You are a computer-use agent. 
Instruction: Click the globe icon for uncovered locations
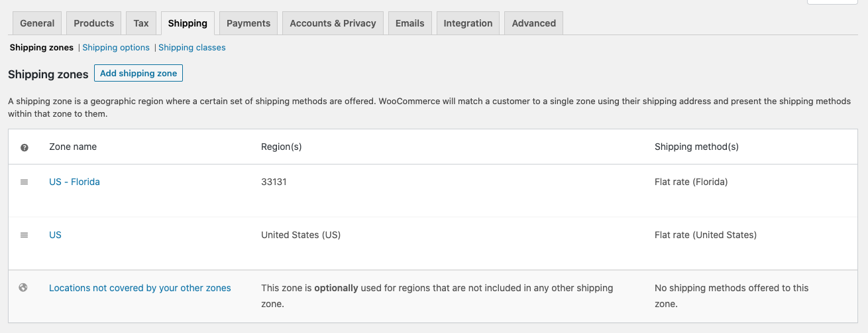tap(24, 288)
